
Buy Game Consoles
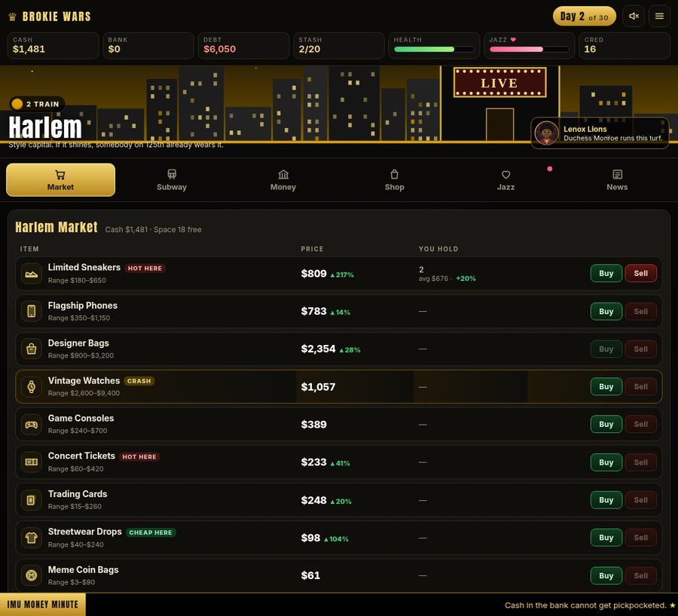(x=606, y=424)
